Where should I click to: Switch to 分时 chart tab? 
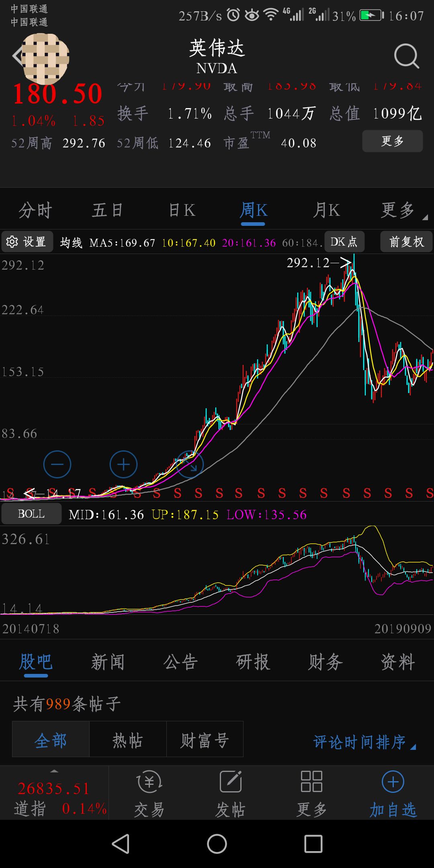click(x=35, y=210)
